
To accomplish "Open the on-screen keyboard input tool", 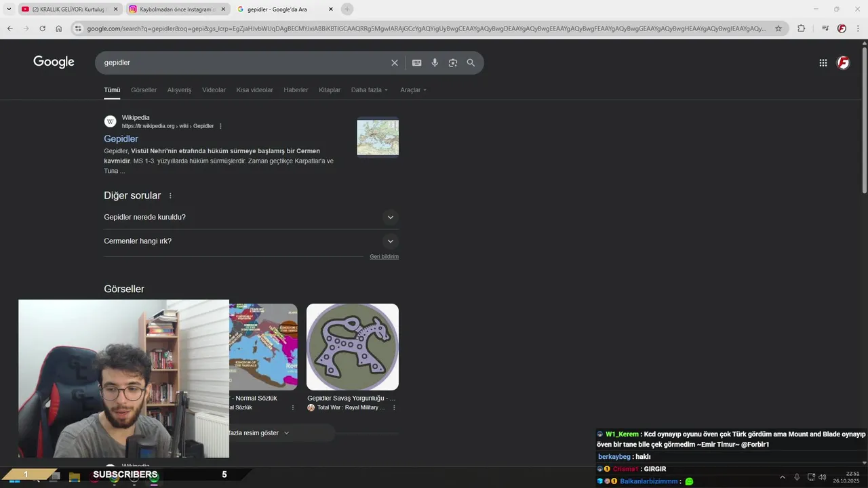I will point(417,62).
